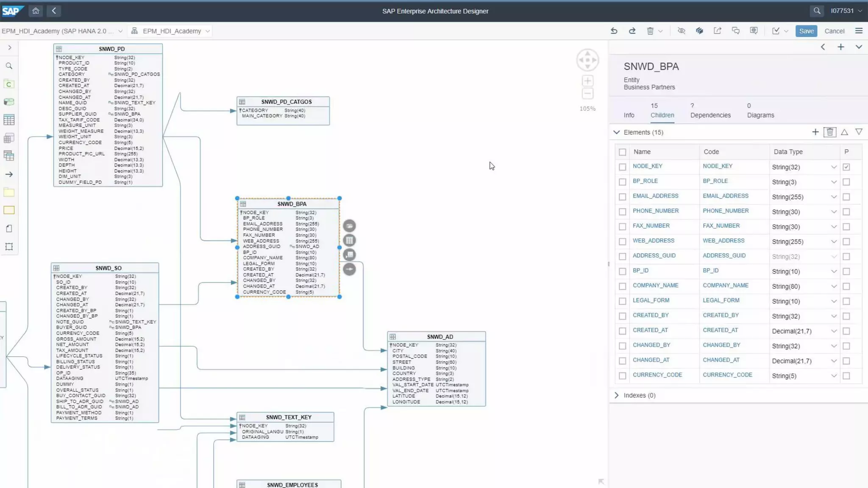The height and width of the screenshot is (488, 868).
Task: Add a new element with plus icon
Action: coord(815,132)
